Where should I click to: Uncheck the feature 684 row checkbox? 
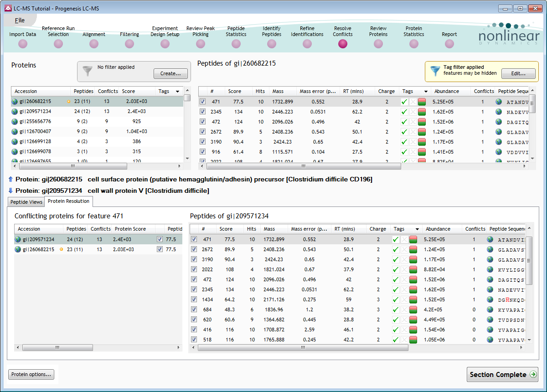tap(194, 309)
